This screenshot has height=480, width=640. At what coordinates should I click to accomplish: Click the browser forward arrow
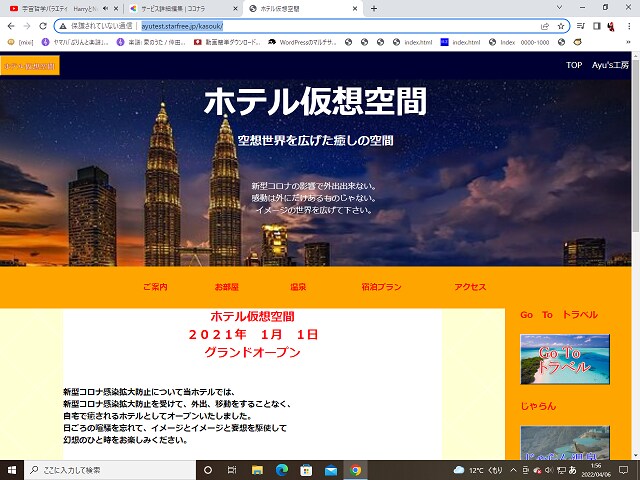pos(27,26)
